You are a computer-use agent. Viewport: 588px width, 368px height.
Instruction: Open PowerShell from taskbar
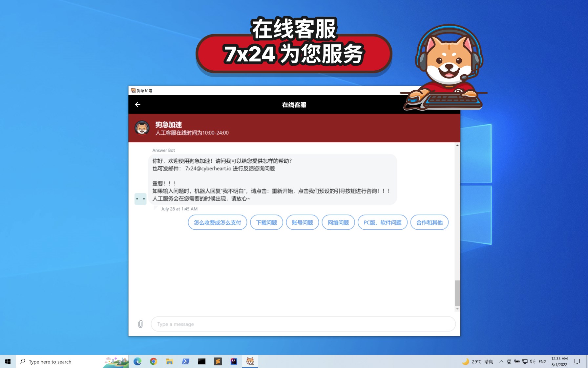pos(185,361)
